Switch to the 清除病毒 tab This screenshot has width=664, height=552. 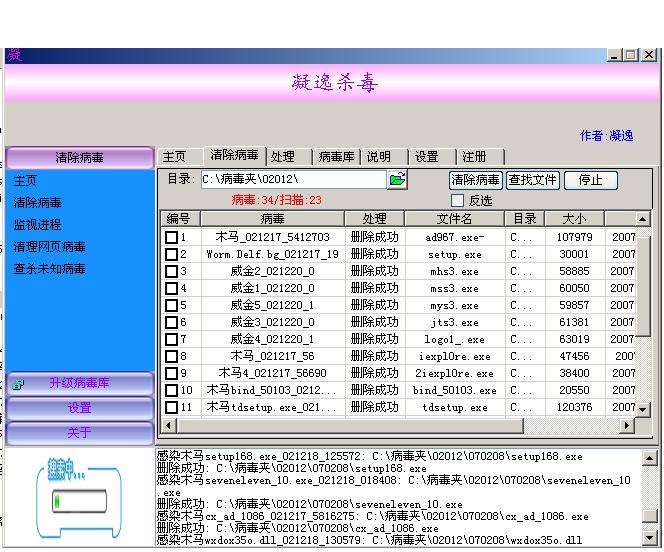click(x=235, y=155)
